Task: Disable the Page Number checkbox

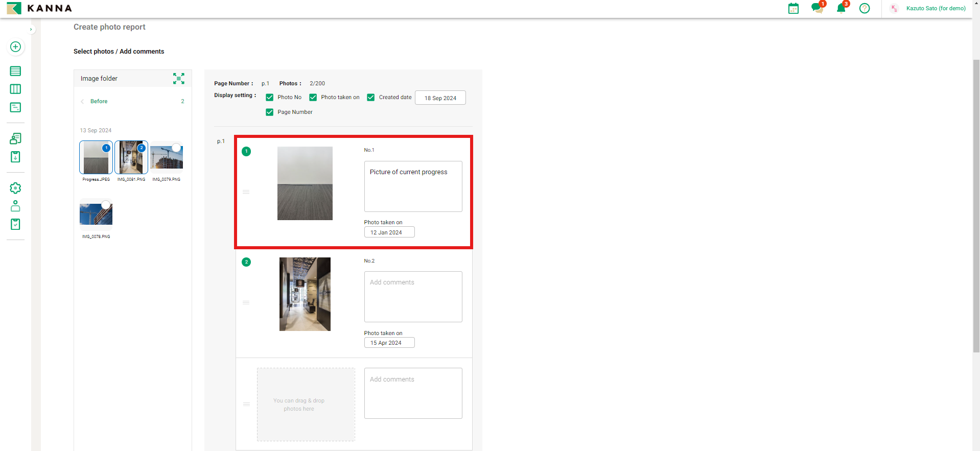Action: (x=270, y=112)
